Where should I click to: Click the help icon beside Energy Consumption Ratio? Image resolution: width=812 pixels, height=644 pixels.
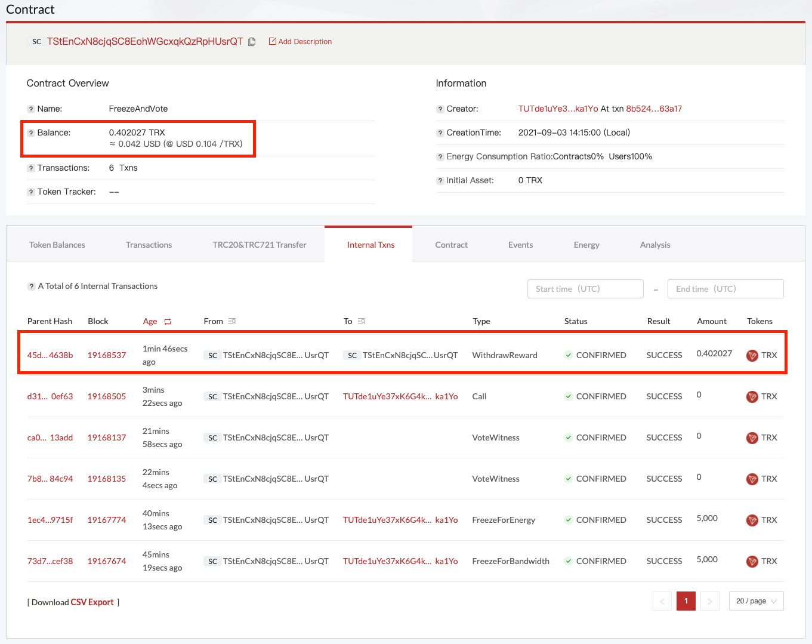(x=440, y=156)
